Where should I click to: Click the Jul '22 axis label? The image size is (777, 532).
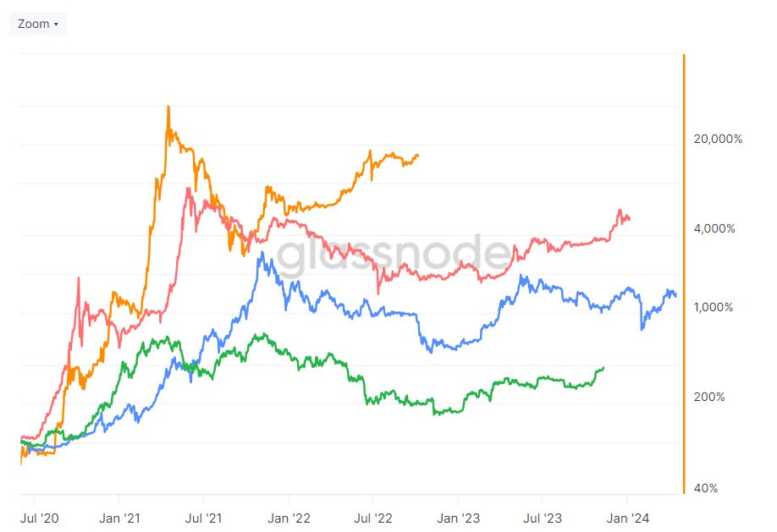[x=372, y=518]
